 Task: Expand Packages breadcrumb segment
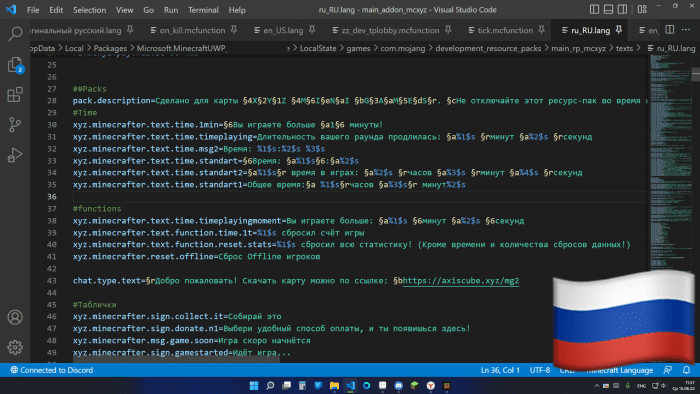110,48
